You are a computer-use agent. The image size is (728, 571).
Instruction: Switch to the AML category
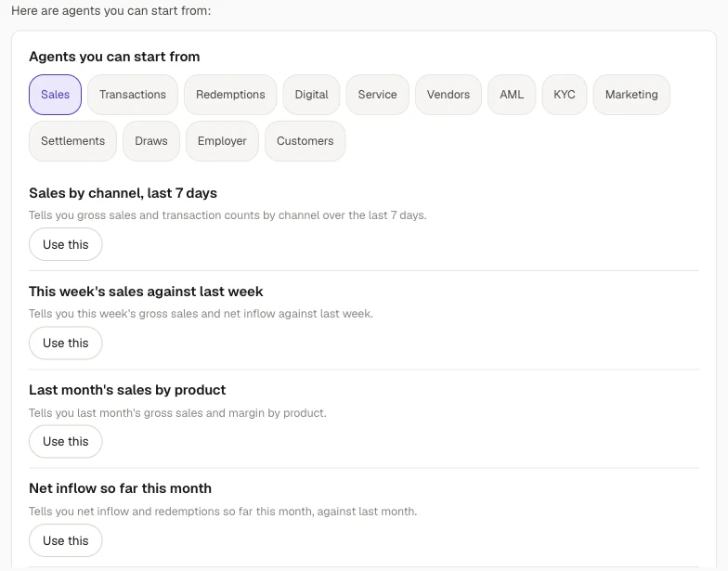(x=512, y=95)
